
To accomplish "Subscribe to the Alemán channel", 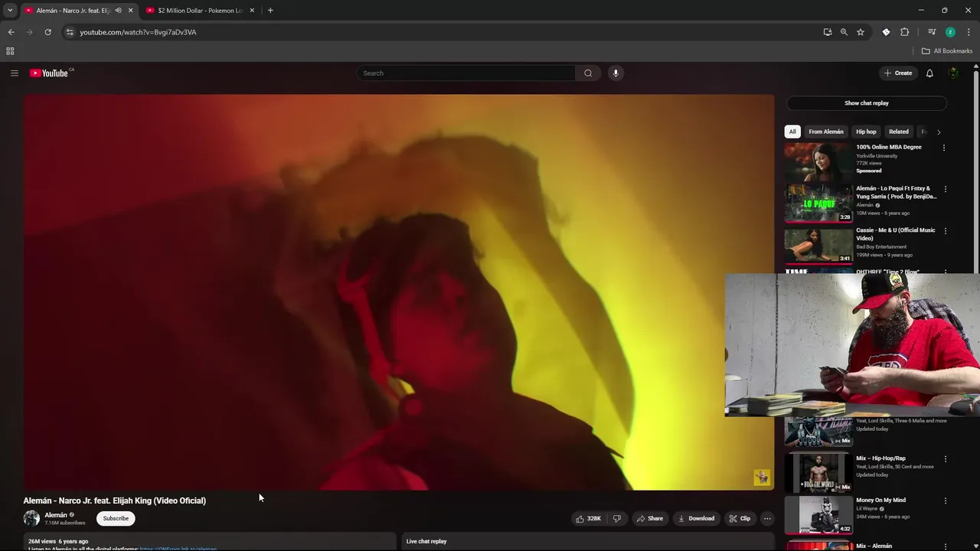I will pyautogui.click(x=116, y=518).
